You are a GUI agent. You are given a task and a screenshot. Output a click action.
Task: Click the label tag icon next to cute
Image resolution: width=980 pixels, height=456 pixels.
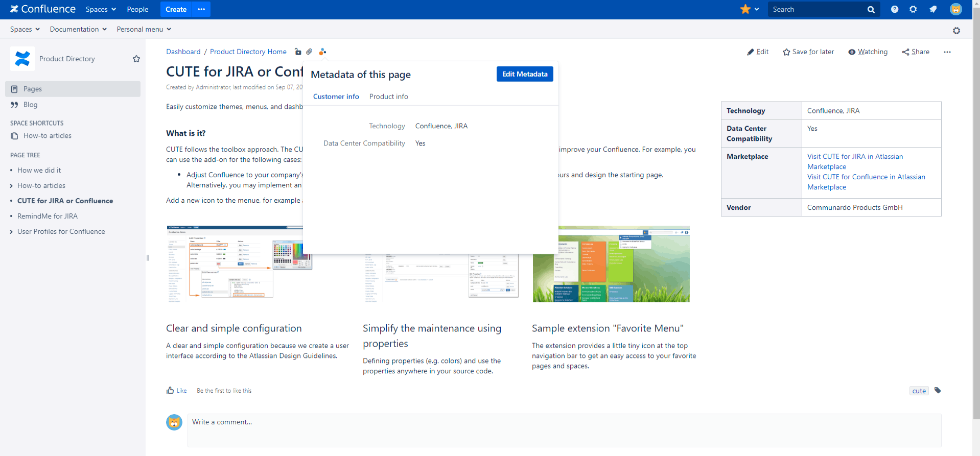click(938, 391)
